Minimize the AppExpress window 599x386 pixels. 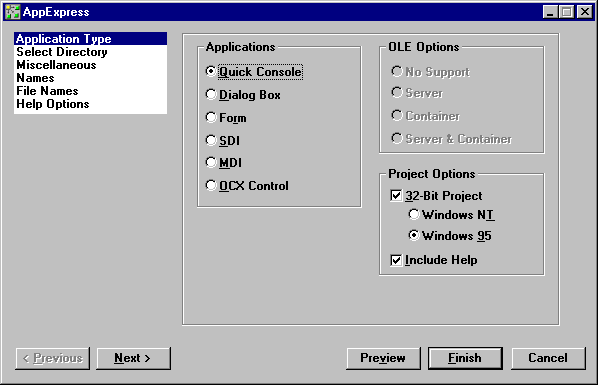(x=550, y=12)
